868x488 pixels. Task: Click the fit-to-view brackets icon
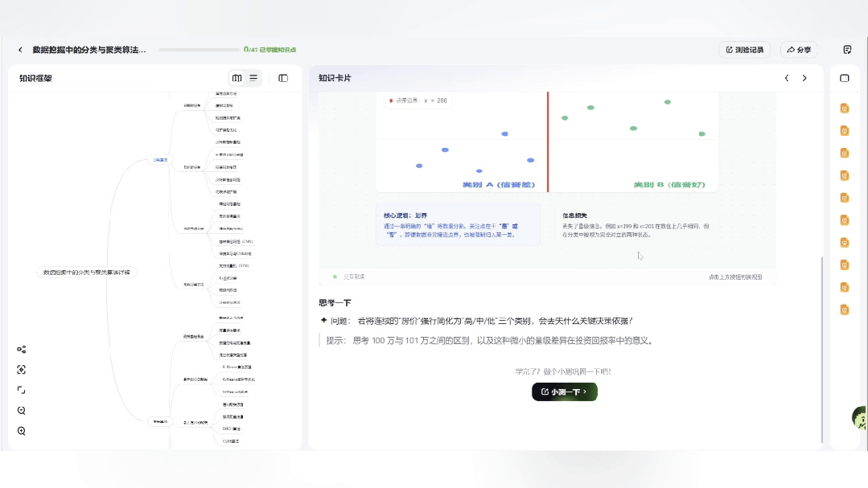pos(20,390)
